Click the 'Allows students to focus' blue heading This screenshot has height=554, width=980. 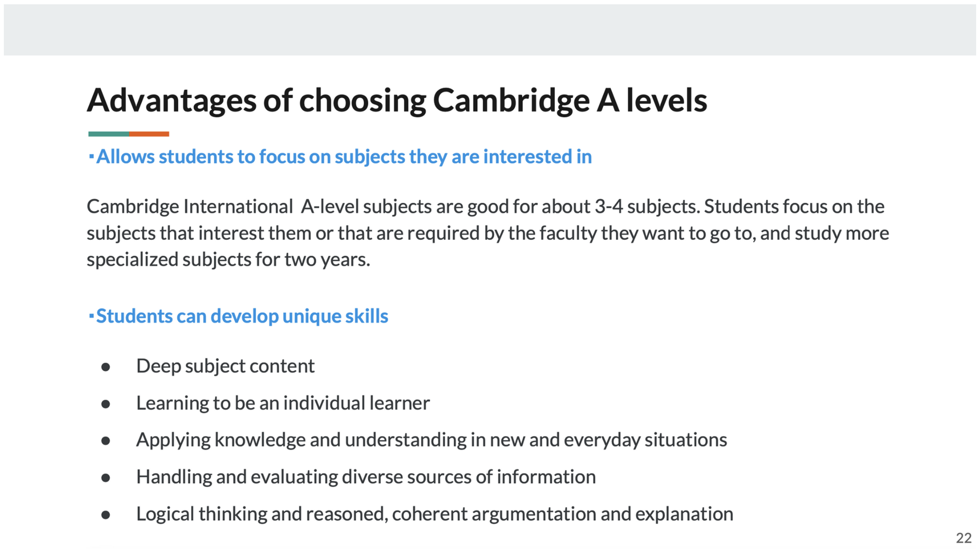[344, 157]
